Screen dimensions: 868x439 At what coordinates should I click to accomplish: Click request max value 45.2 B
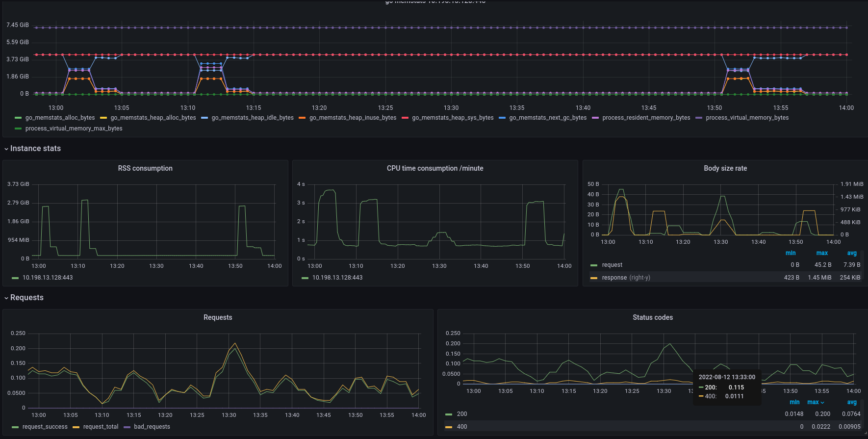pos(823,265)
